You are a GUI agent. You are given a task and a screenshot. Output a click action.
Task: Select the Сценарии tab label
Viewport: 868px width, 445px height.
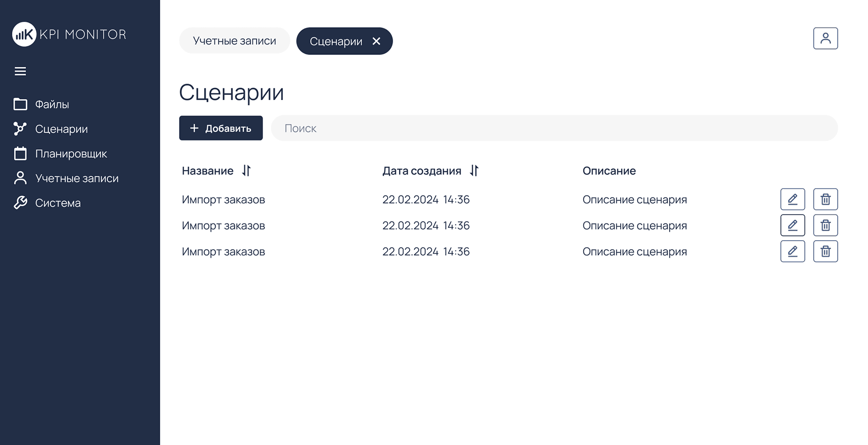coord(336,42)
